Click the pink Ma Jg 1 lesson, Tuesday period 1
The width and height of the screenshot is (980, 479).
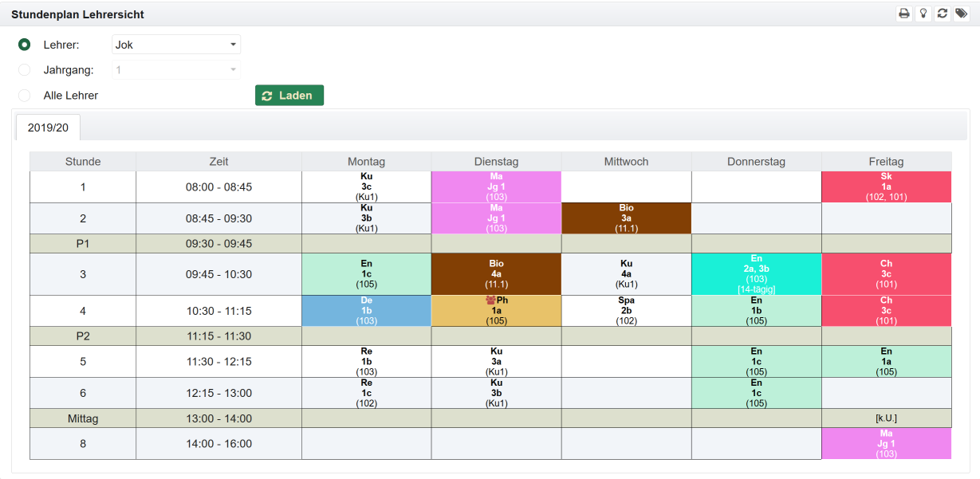point(496,186)
